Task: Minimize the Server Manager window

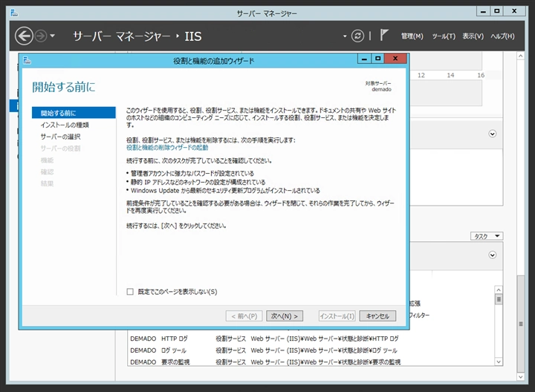Action: (483, 11)
